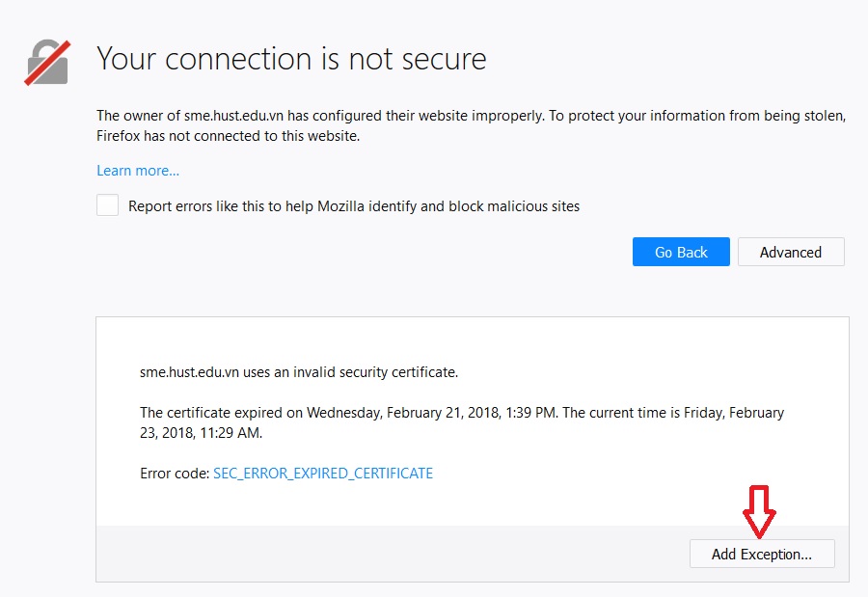This screenshot has width=868, height=597.
Task: Tick the report errors checkbox
Action: [108, 205]
